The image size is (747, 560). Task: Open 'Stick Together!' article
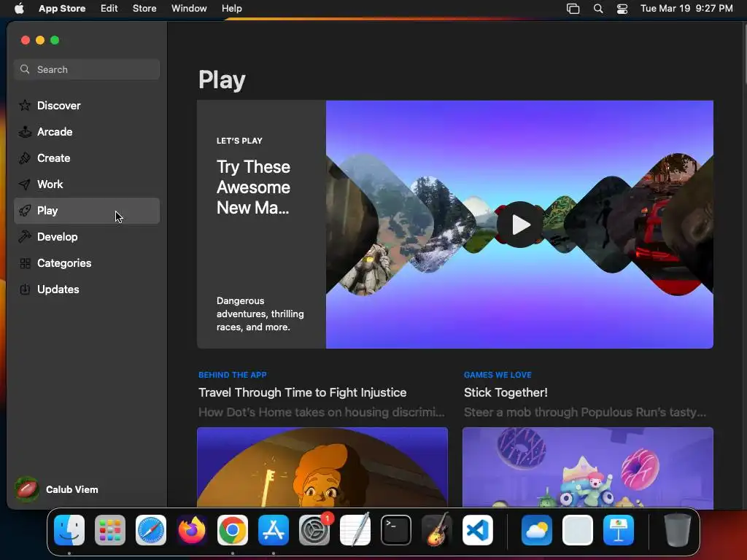click(x=506, y=392)
